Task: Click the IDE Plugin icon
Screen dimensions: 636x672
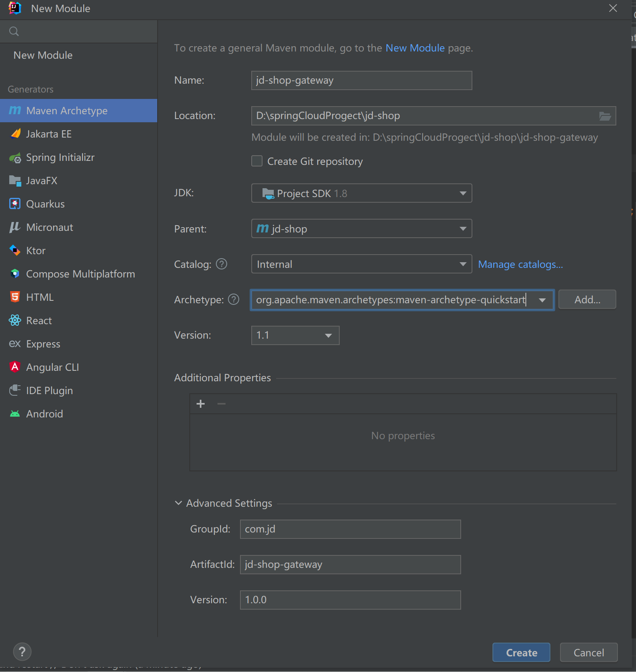Action: pyautogui.click(x=15, y=390)
